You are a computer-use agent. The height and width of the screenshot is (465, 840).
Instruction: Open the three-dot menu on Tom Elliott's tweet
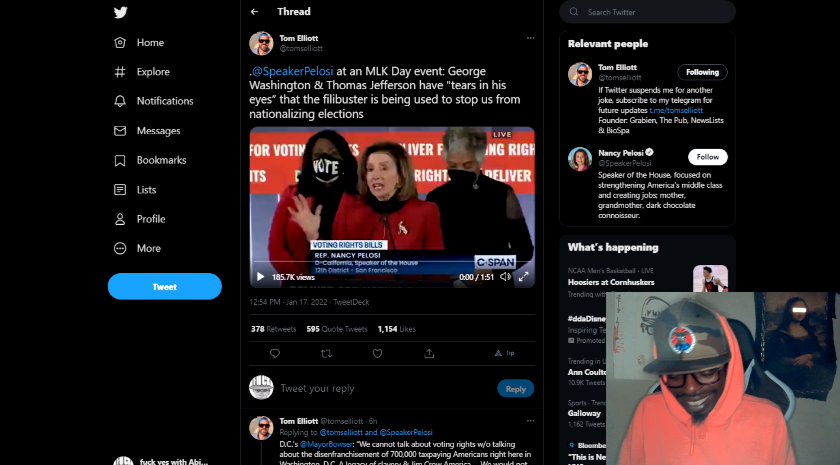tap(530, 38)
